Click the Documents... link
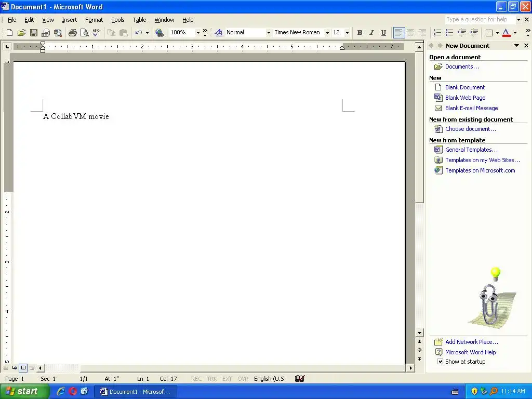The height and width of the screenshot is (399, 532). [462, 66]
